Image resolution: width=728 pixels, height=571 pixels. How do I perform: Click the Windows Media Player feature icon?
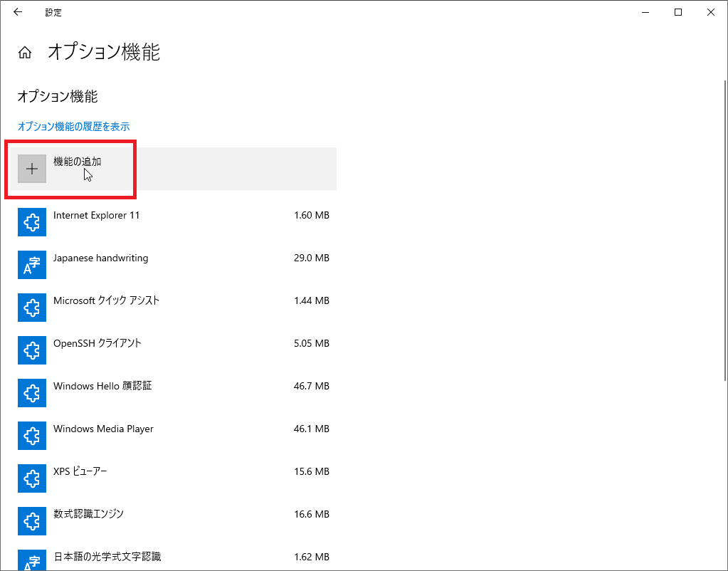(x=32, y=436)
